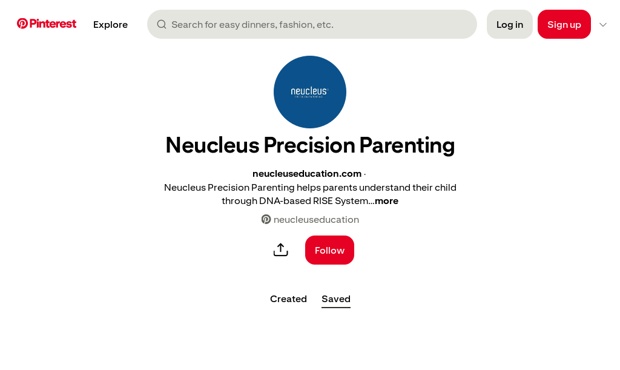Screen dimensions: 620x370
Task: Open the Explore menu item
Action: pos(110,25)
